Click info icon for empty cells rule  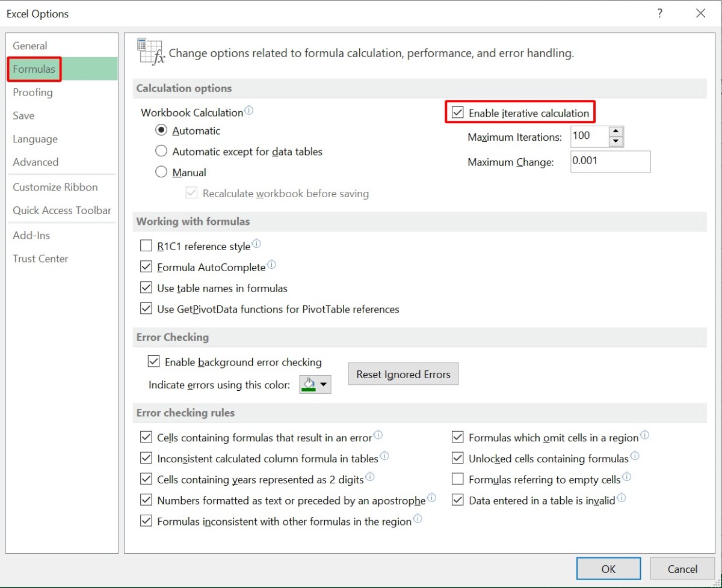[626, 477]
